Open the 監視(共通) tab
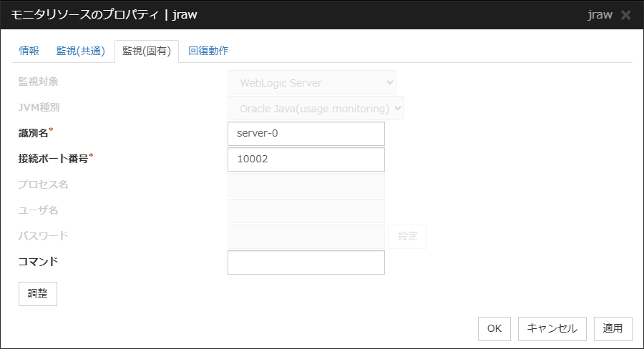 coord(81,51)
